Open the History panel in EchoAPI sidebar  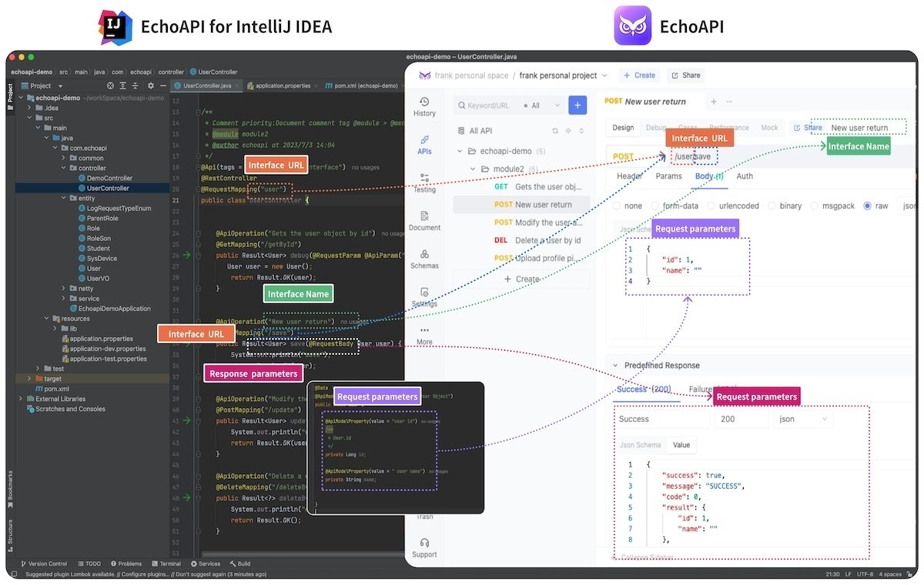pos(424,105)
